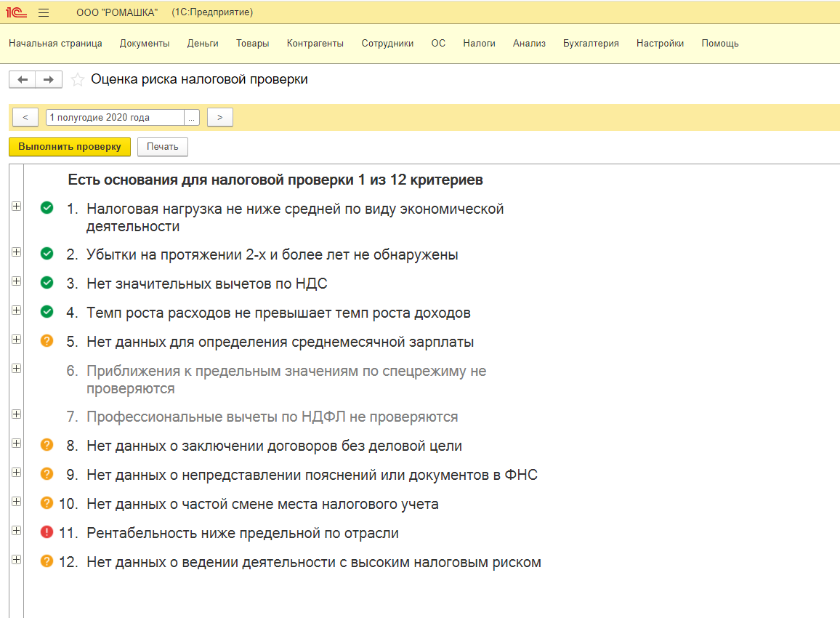
Task: Click orange question icon of criterion 9
Action: (x=47, y=474)
